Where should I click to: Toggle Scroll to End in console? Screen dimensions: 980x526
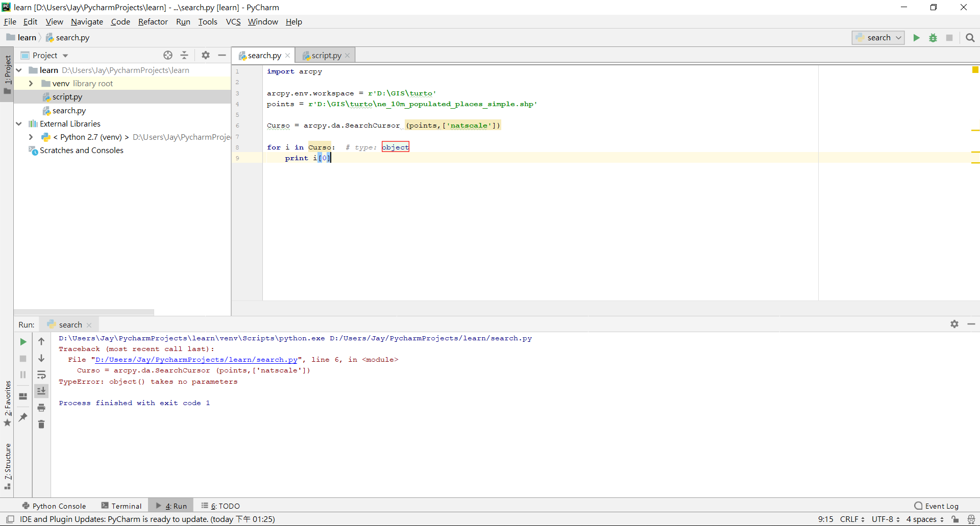(x=41, y=391)
